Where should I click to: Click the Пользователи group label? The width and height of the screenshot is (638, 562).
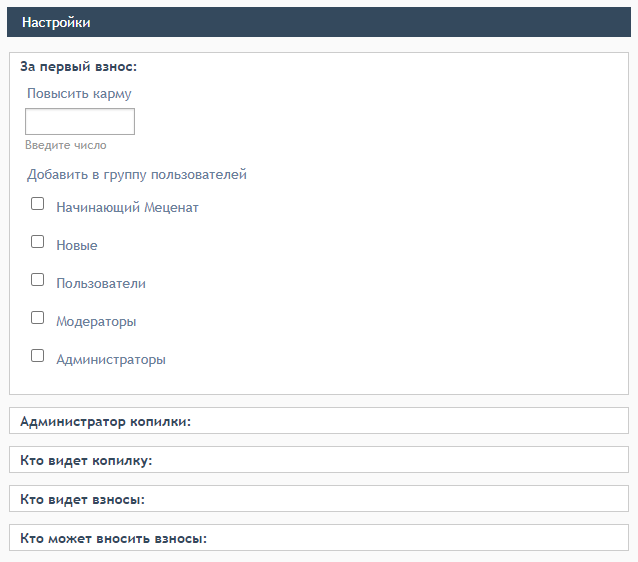click(x=101, y=283)
